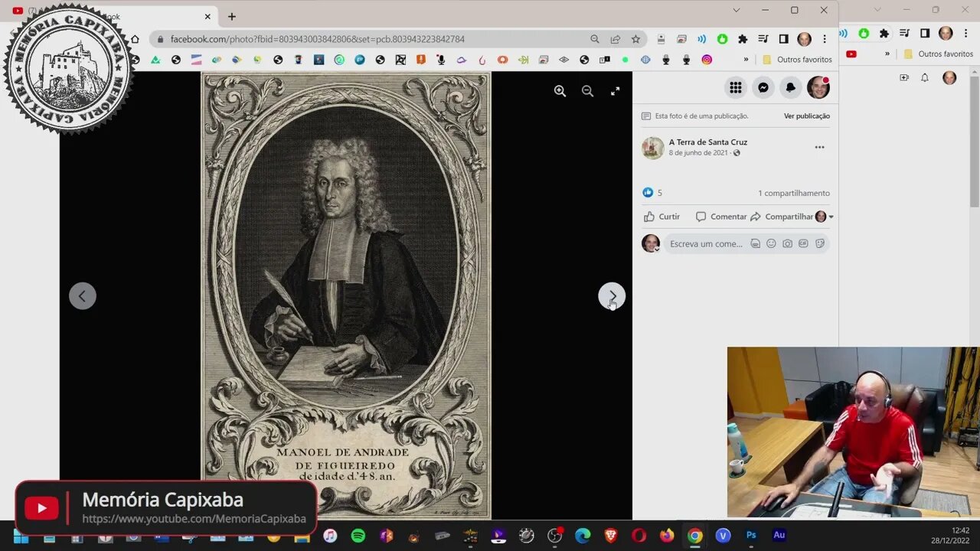
Task: Toggle the Chrome side panel
Action: point(783,39)
